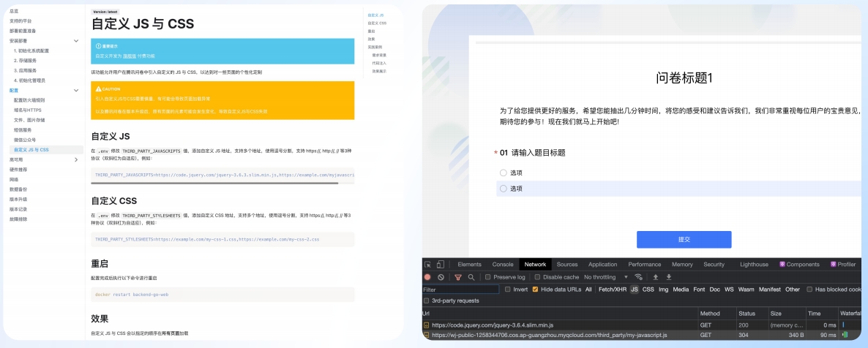Screen dimensions: 868x348
Task: Stop recording network log with red button
Action: point(427,277)
